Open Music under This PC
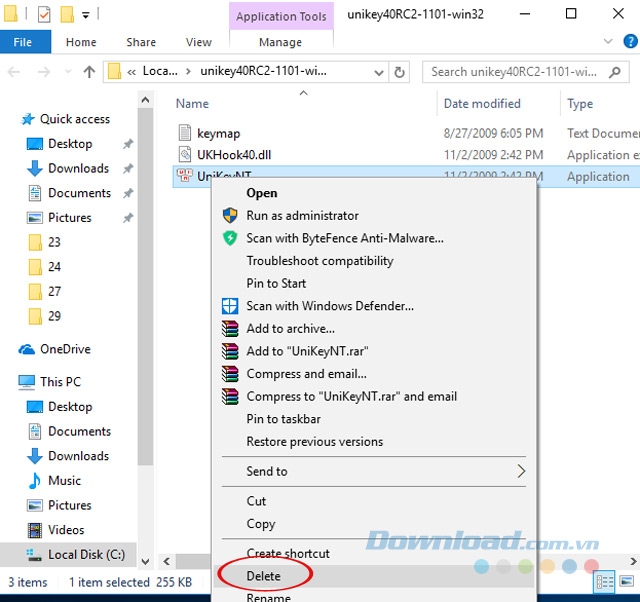The height and width of the screenshot is (602, 640). coord(64,480)
